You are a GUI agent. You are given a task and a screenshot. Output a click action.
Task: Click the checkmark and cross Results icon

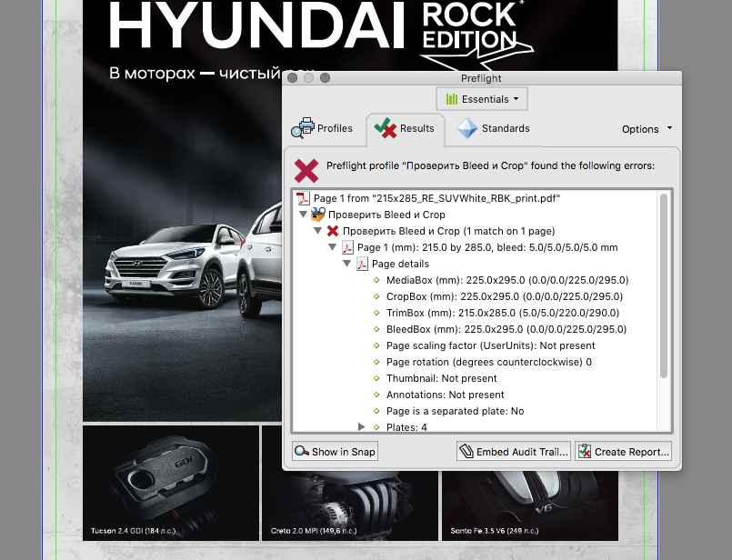(386, 128)
